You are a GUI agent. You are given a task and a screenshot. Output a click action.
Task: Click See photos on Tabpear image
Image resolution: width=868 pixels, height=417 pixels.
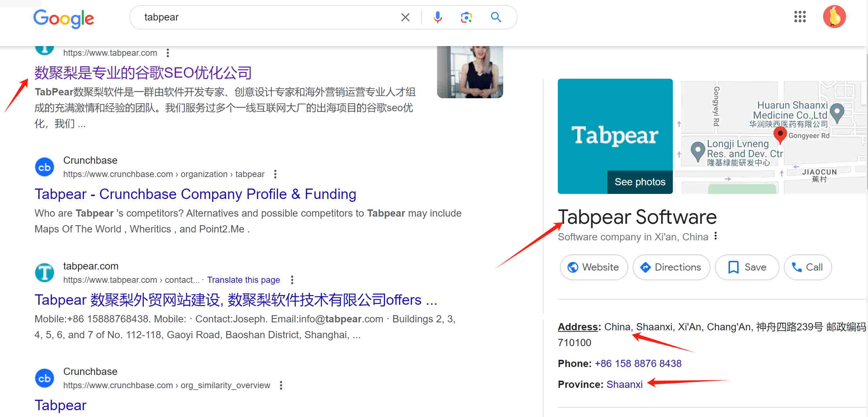(x=640, y=182)
